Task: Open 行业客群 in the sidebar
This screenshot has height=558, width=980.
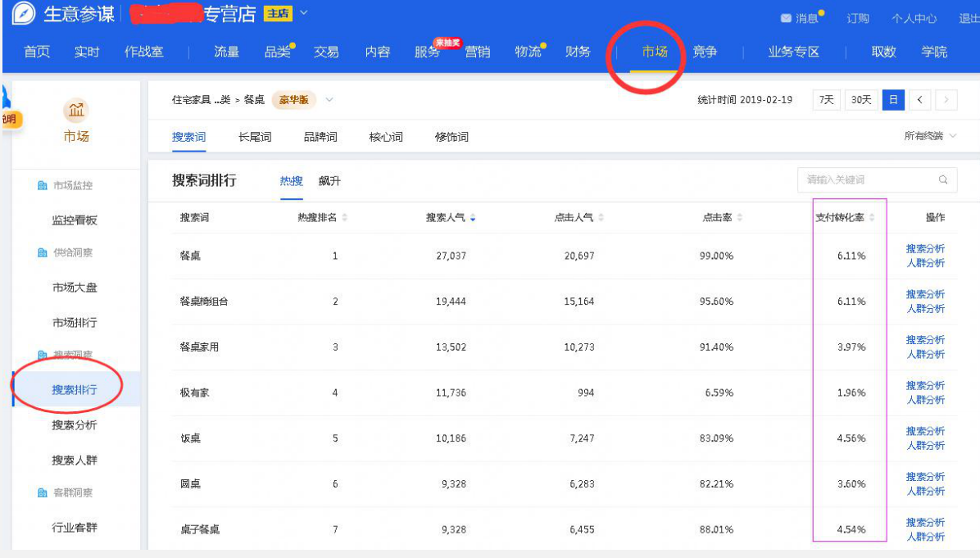Action: point(75,528)
